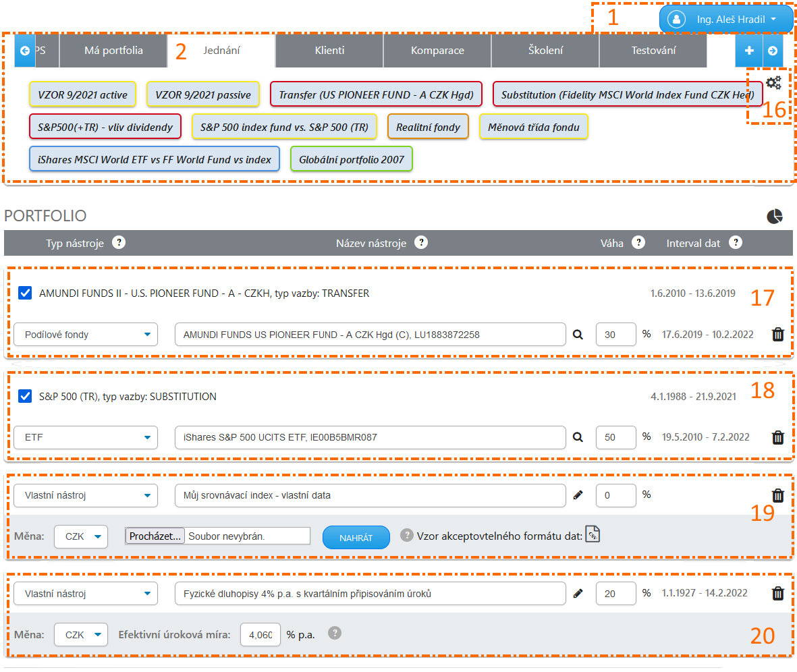Uncheck the S&P 500 (TR) SUBSTITUTION checkbox
The width and height of the screenshot is (797, 672).
25,396
